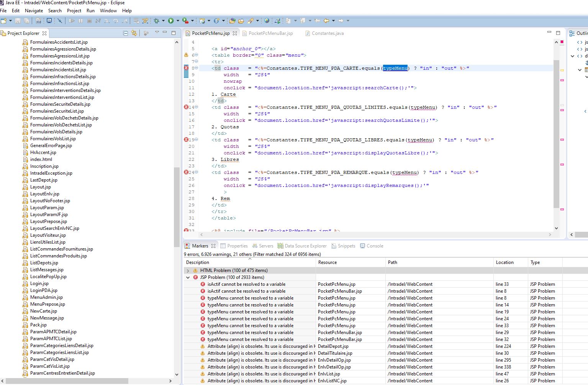
Task: Click the Debug bug icon in toolbar
Action: (x=156, y=21)
